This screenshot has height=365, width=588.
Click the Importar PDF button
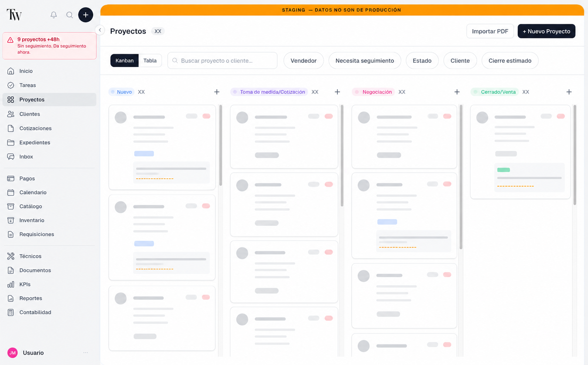tap(490, 31)
